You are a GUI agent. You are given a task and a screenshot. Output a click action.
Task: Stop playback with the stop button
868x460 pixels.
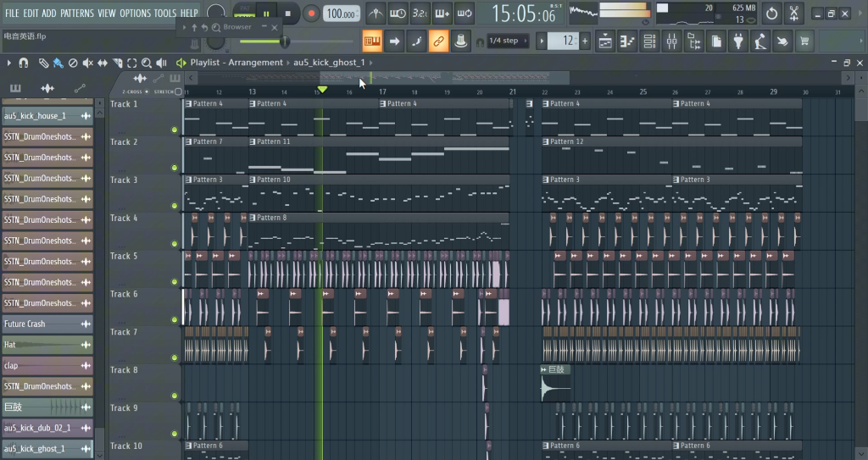click(x=288, y=14)
